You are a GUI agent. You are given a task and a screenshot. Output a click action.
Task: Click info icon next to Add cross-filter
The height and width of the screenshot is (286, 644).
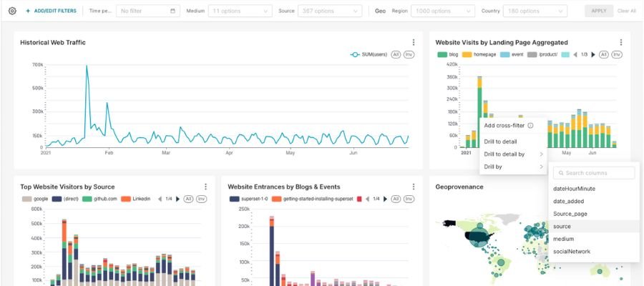point(530,126)
